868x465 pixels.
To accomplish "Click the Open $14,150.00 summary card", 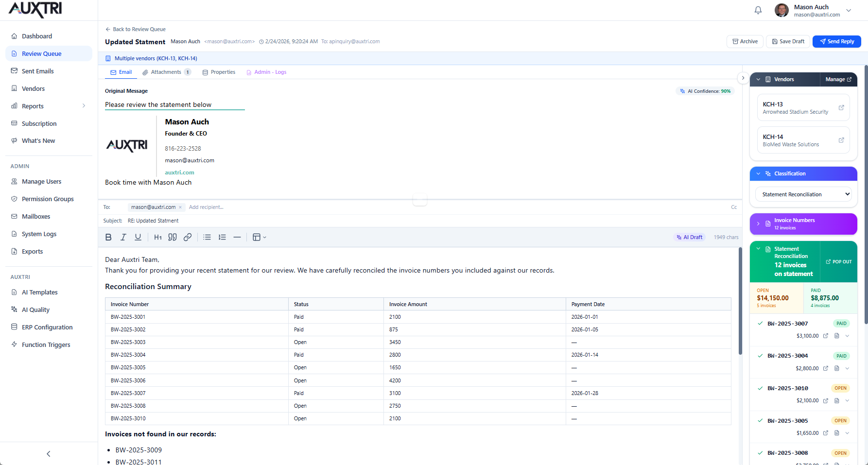I will [777, 298].
